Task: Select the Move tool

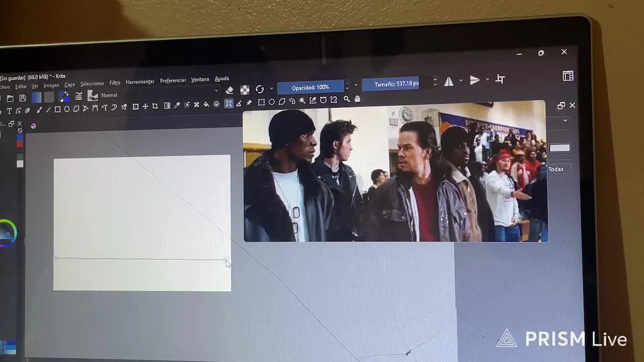Action: pos(145,106)
